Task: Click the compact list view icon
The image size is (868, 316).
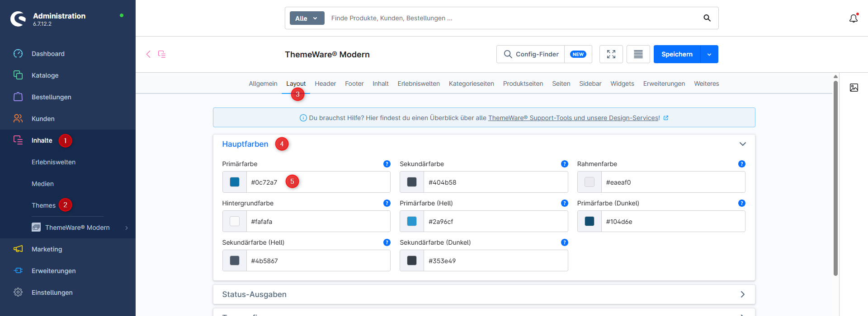Action: [x=638, y=54]
